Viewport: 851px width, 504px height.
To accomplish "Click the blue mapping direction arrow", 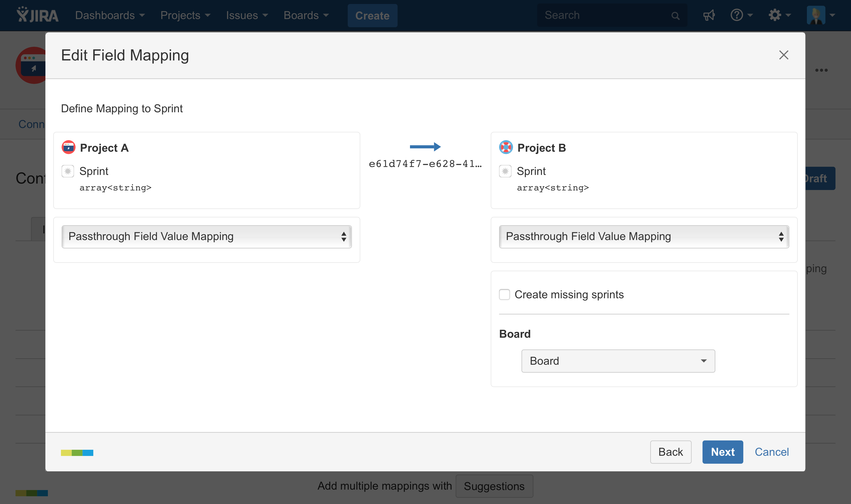I will point(425,147).
